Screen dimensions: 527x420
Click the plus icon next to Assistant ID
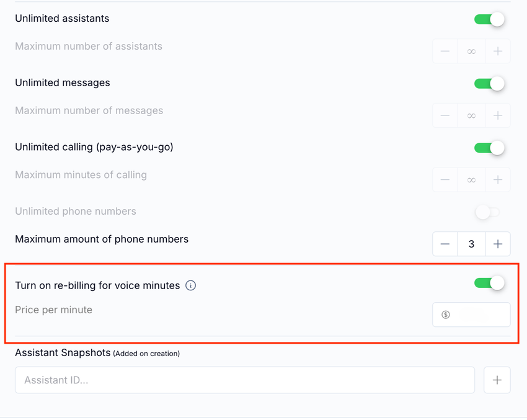coord(497,380)
